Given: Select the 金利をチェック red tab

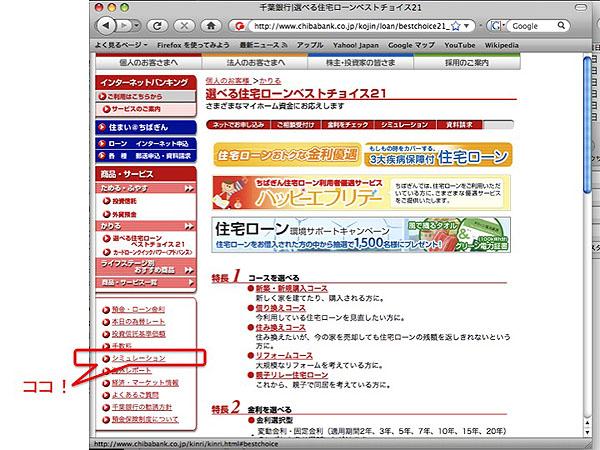Looking at the screenshot, I should pos(347,125).
